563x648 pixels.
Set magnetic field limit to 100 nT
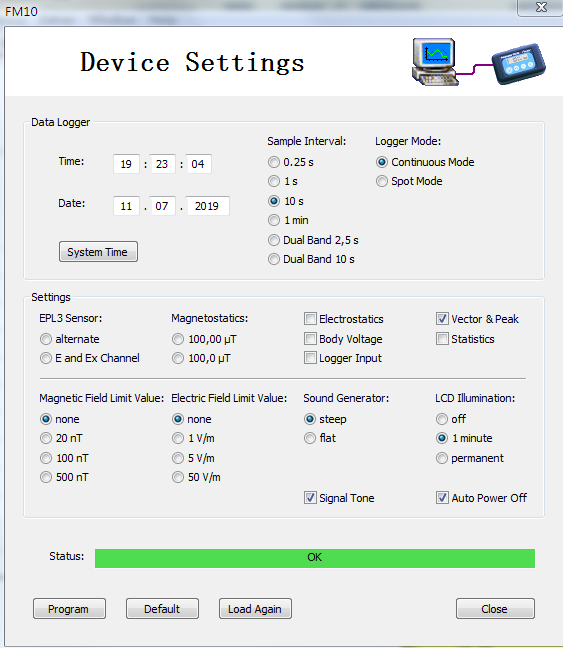coord(46,458)
